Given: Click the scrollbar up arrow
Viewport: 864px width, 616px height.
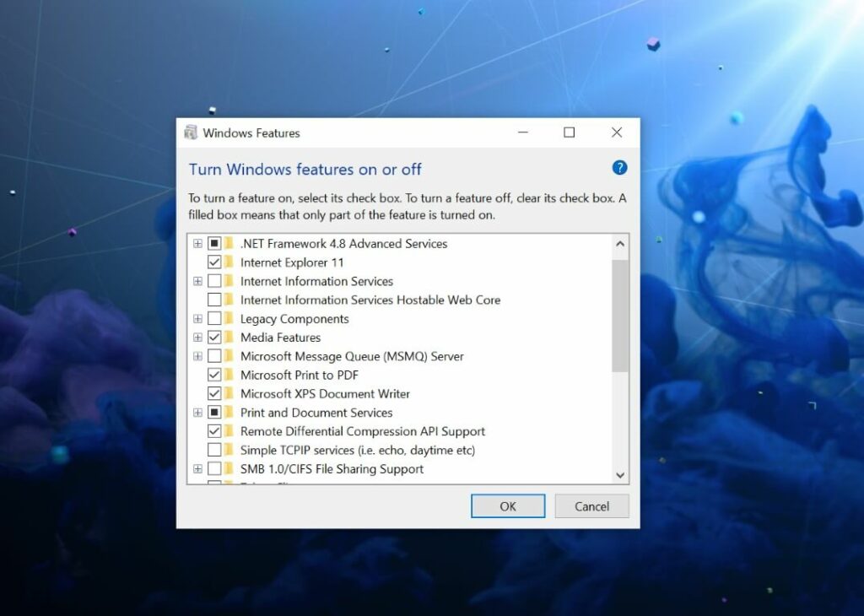Looking at the screenshot, I should 620,244.
